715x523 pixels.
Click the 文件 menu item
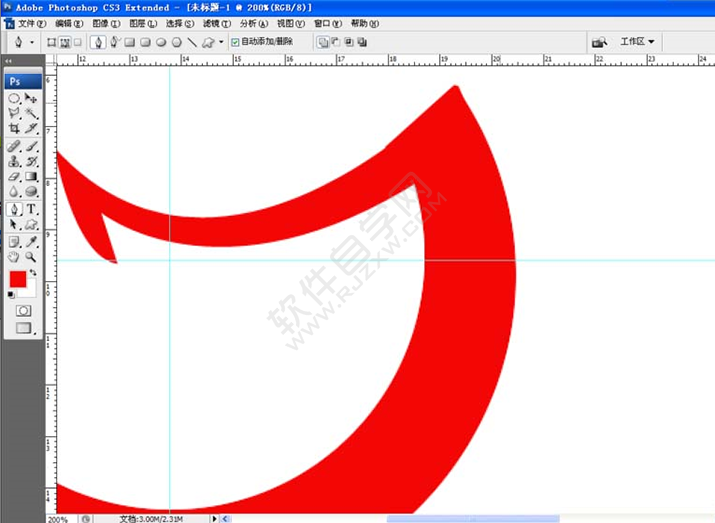coord(32,23)
